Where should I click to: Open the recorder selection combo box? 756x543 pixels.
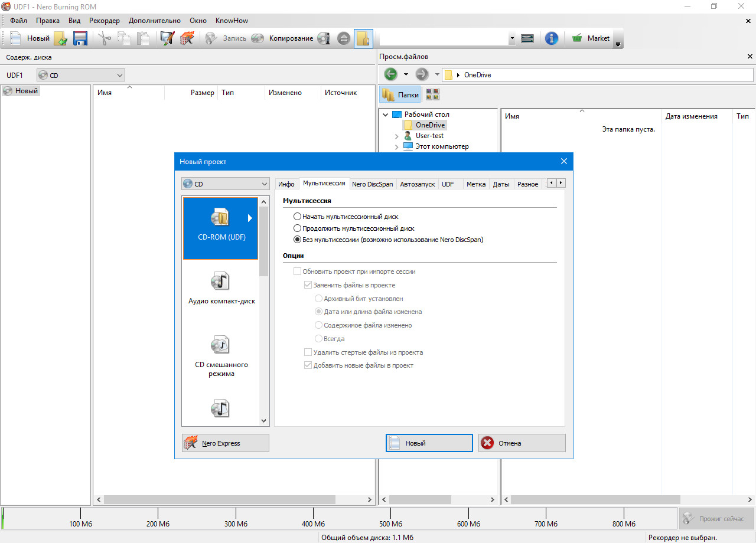pos(447,38)
